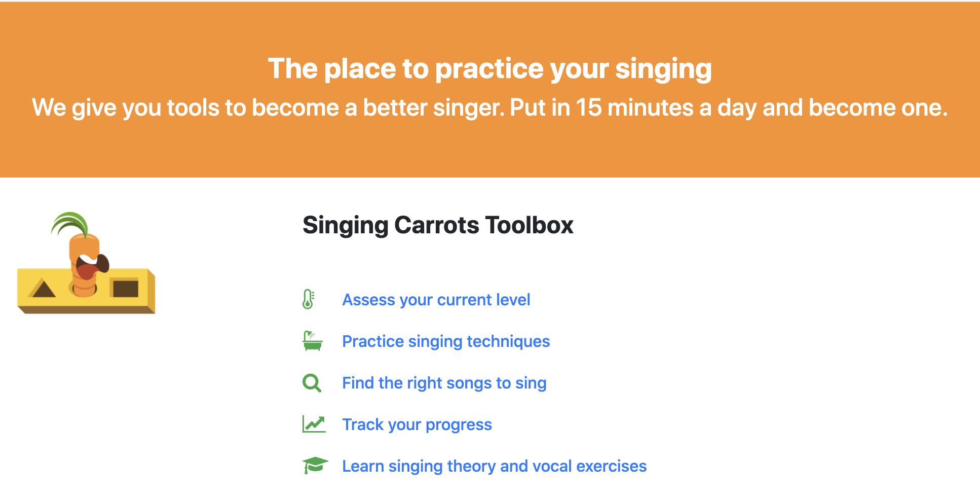980x494 pixels.
Task: Click the line chart progress icon
Action: tap(314, 424)
